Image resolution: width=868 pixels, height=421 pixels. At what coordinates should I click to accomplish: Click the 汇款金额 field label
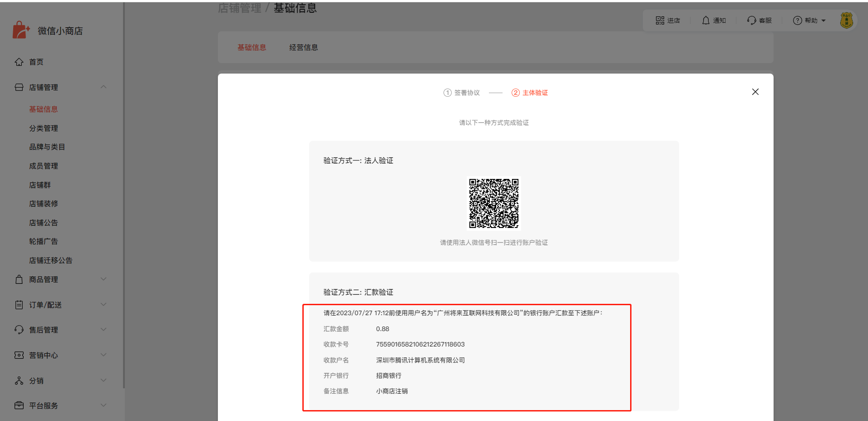click(336, 329)
